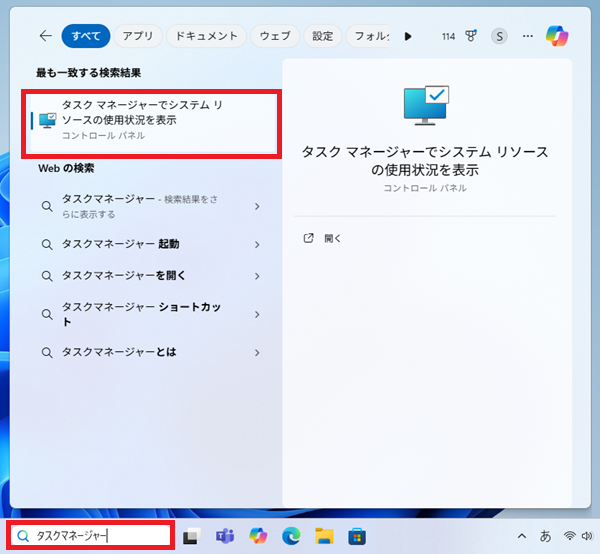
Task: Expand the タスクマネージャーとは suggestion chevron
Action: (258, 353)
